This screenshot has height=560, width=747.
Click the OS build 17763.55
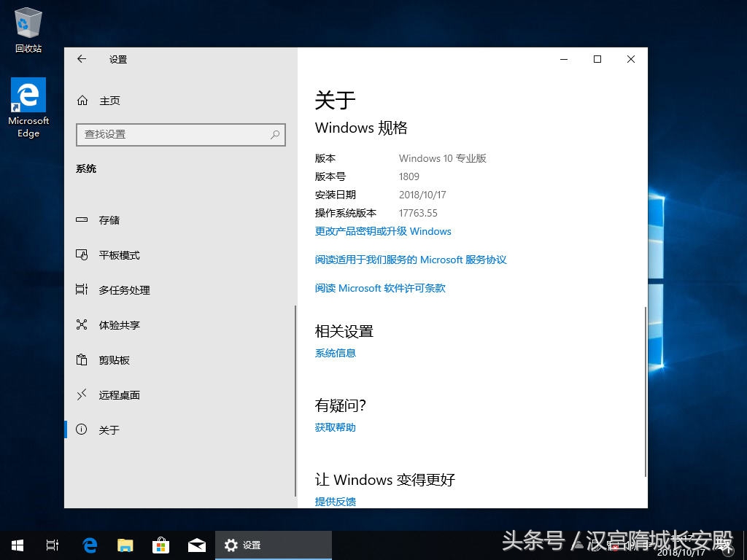418,214
